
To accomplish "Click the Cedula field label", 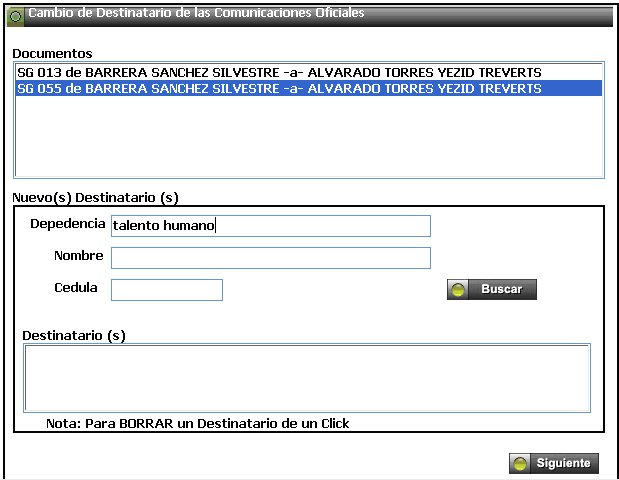I will (x=76, y=288).
